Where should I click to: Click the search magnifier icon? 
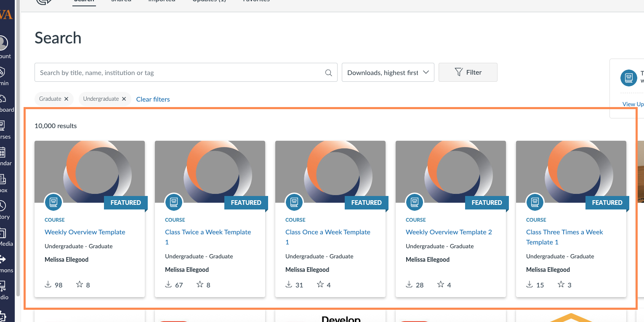329,73
